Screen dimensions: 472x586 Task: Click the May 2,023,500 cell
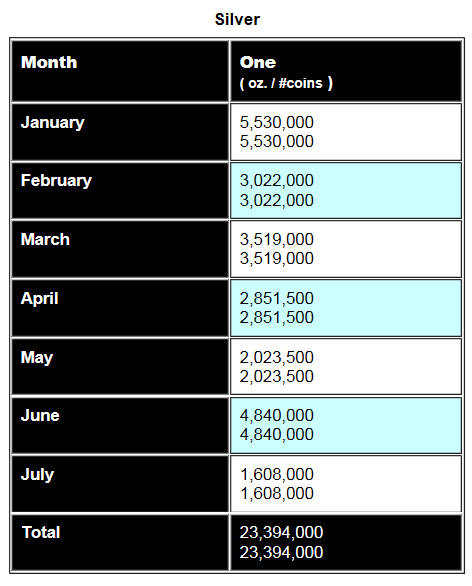pyautogui.click(x=346, y=367)
